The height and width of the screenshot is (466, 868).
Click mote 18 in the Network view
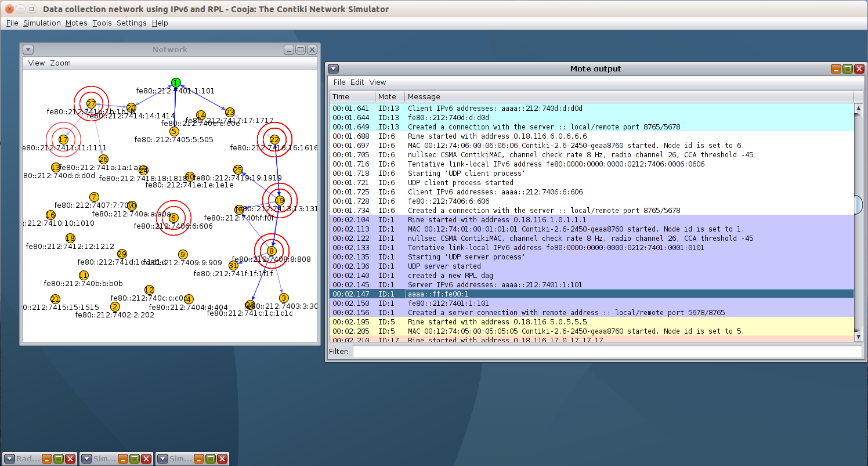coord(70,238)
